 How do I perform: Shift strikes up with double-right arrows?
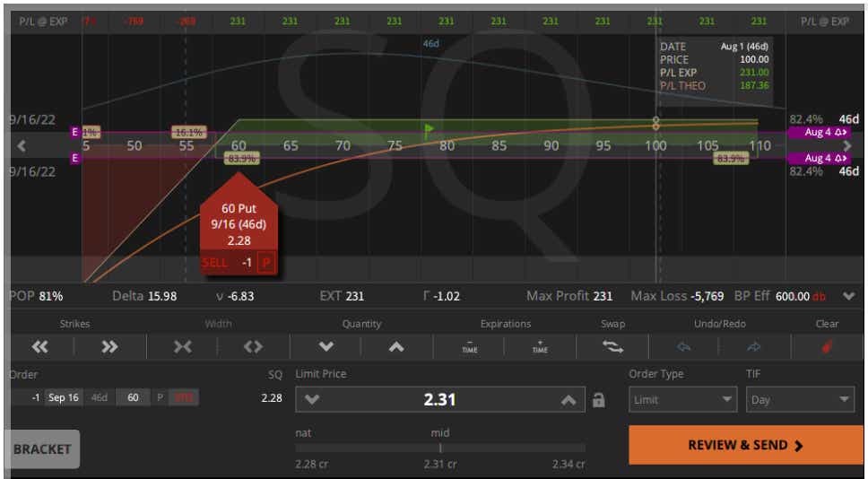click(x=109, y=346)
